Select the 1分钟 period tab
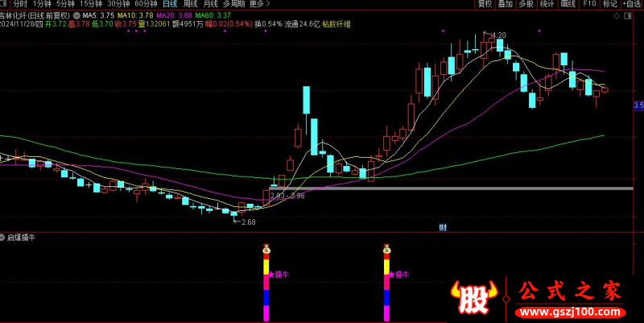This screenshot has height=323, width=644. pyautogui.click(x=42, y=4)
